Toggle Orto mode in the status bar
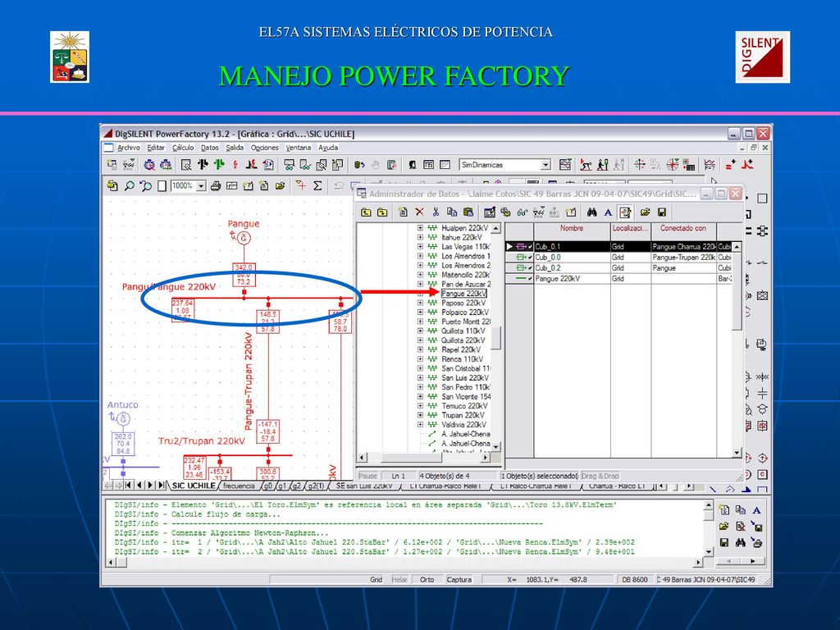This screenshot has height=630, width=840. click(427, 579)
